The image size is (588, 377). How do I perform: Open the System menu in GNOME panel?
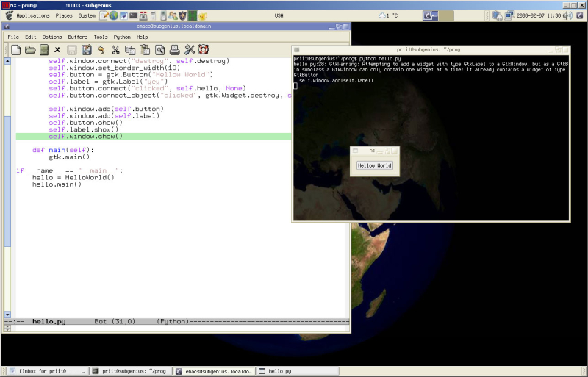(87, 15)
